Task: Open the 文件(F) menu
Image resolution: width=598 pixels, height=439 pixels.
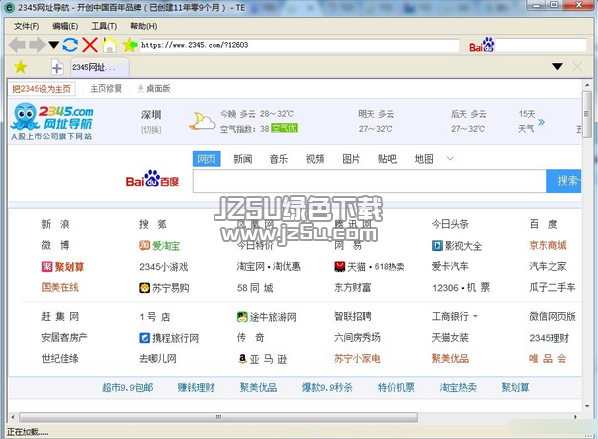Action: pos(26,26)
